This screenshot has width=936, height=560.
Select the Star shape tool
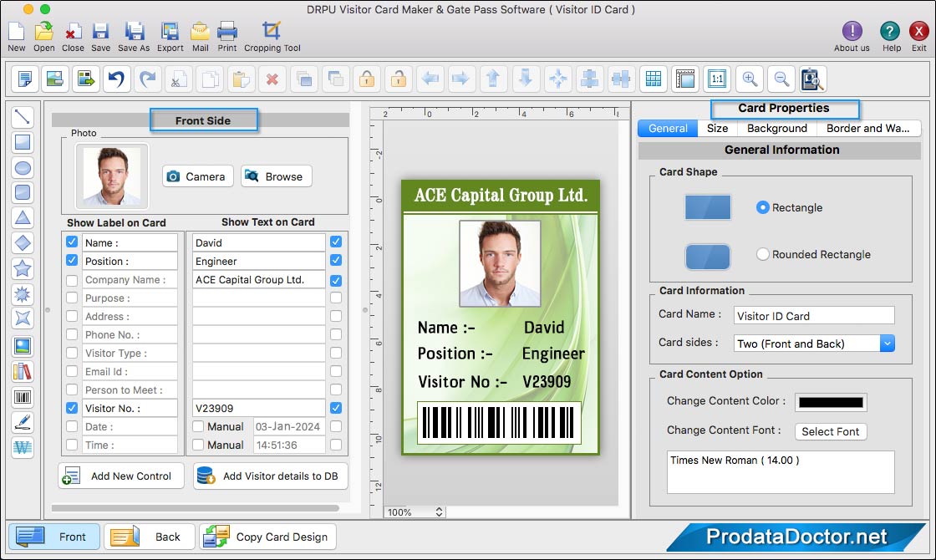[22, 268]
